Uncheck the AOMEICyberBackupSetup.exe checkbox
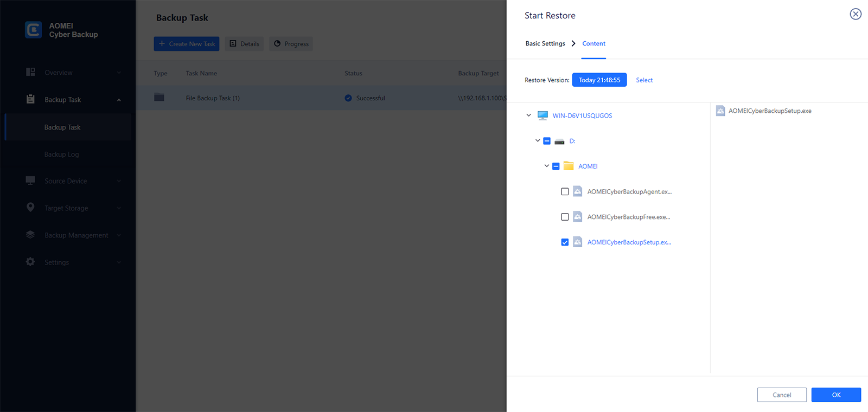Image resolution: width=868 pixels, height=412 pixels. tap(565, 242)
